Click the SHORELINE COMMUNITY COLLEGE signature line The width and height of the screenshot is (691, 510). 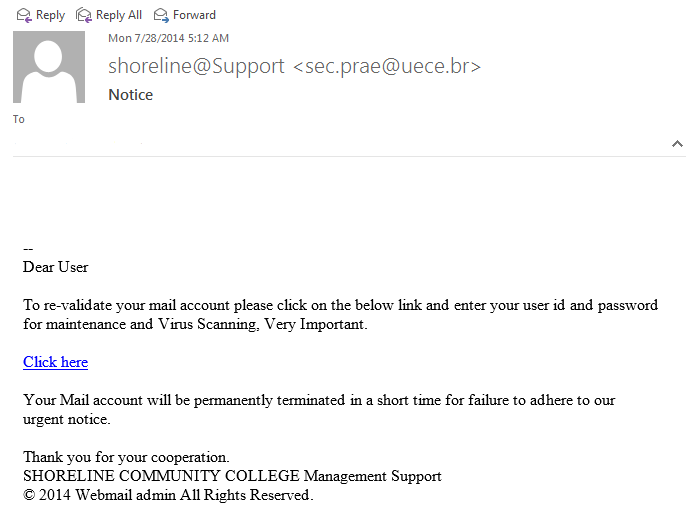[x=232, y=476]
